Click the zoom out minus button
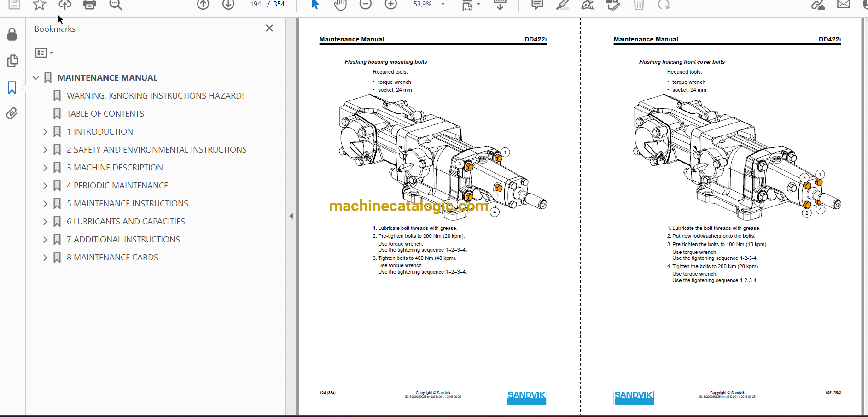The height and width of the screenshot is (417, 868). click(366, 5)
